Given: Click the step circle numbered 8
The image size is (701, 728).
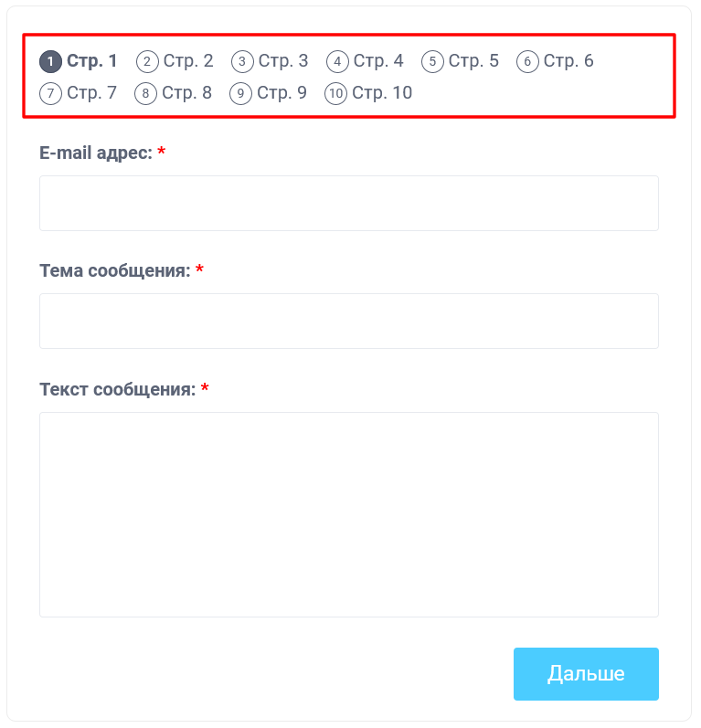Looking at the screenshot, I should coord(145,94).
